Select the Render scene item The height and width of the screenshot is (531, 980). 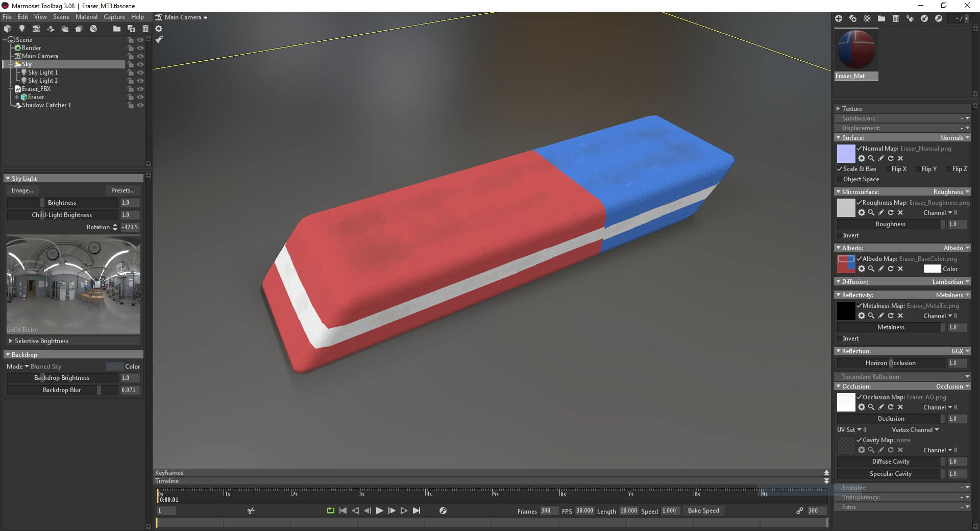tap(31, 48)
